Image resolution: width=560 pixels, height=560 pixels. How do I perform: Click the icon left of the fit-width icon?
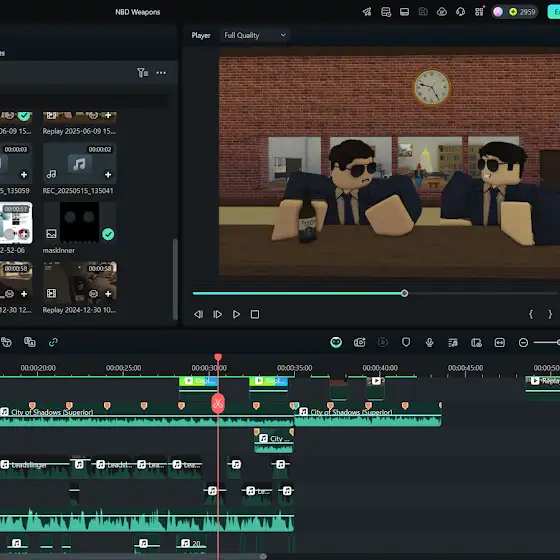[476, 343]
